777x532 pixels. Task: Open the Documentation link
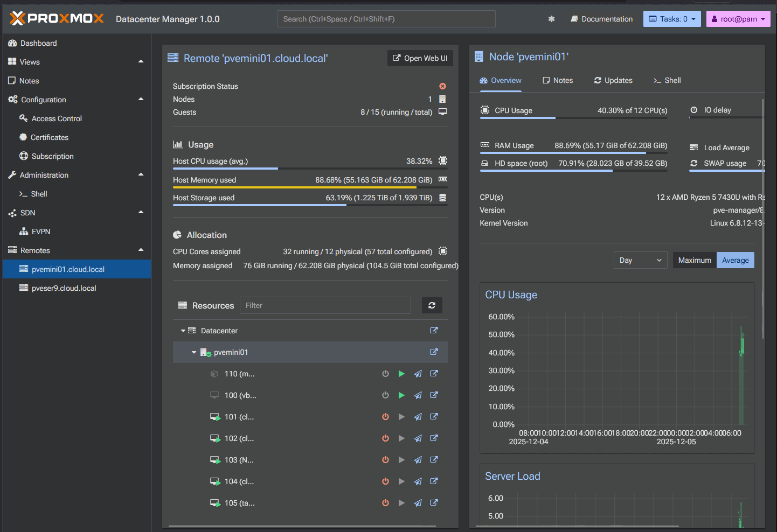pyautogui.click(x=601, y=18)
